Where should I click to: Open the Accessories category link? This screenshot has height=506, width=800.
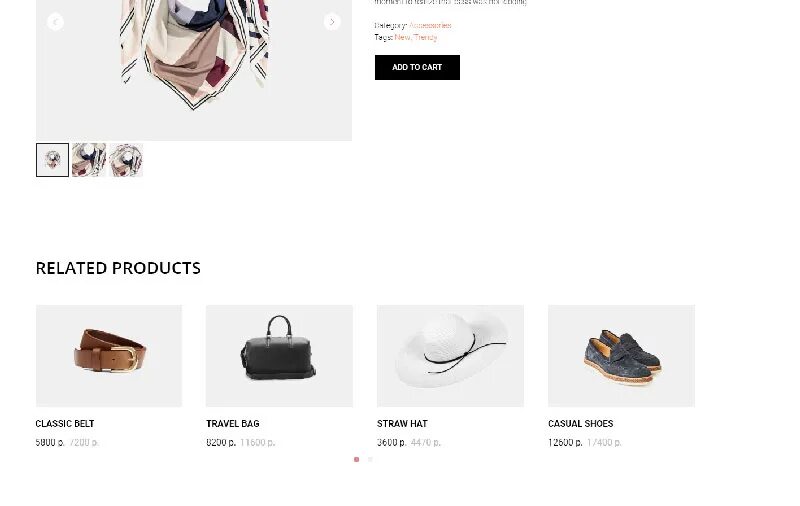click(x=430, y=25)
